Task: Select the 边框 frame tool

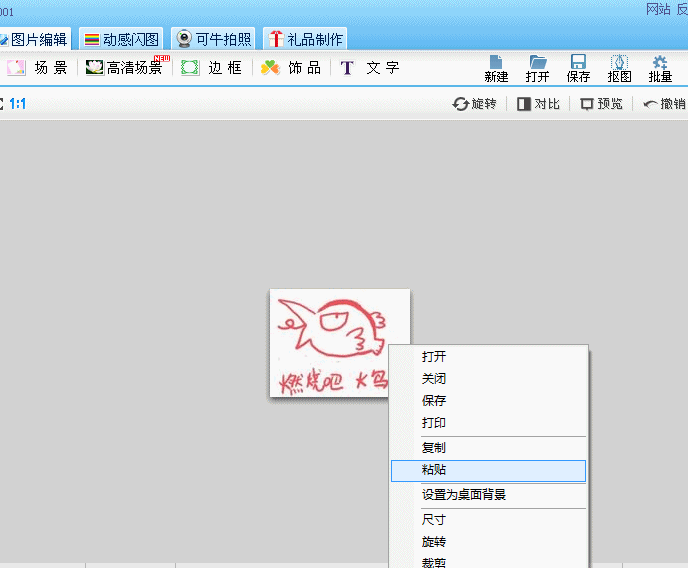Action: (211, 68)
